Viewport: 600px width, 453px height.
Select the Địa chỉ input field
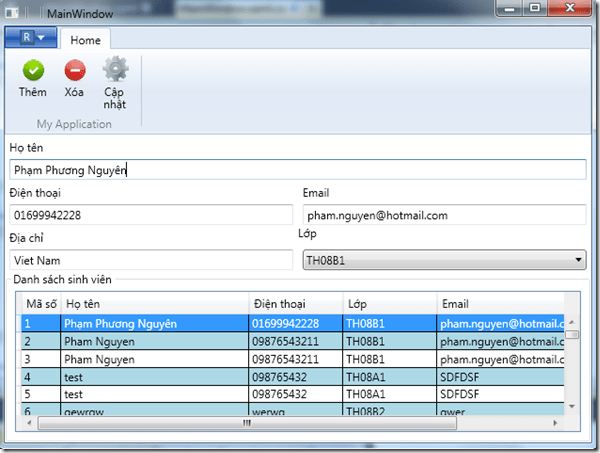[x=151, y=261]
